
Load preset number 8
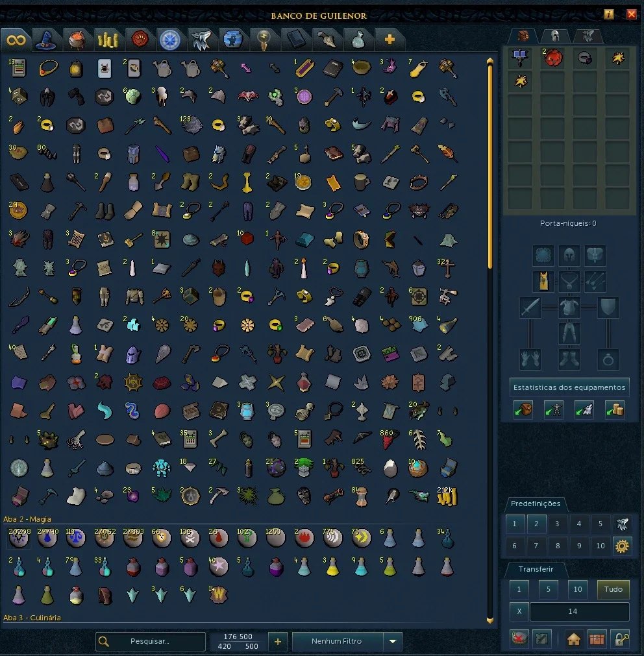(558, 546)
